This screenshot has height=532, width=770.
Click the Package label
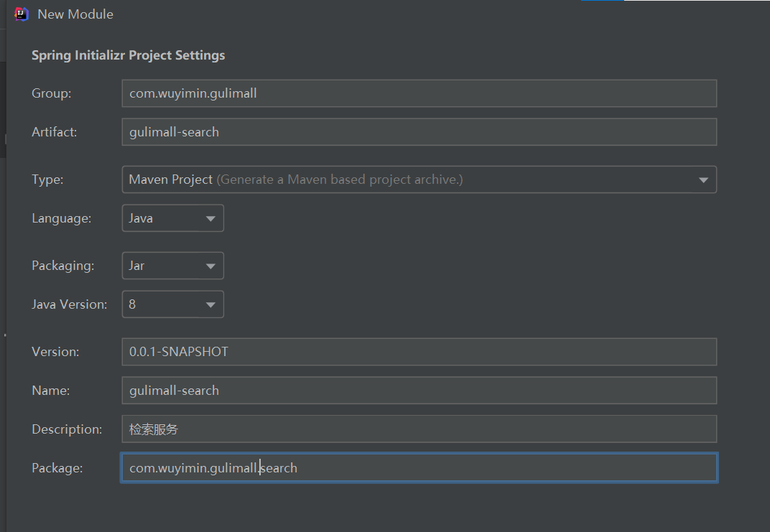(57, 468)
